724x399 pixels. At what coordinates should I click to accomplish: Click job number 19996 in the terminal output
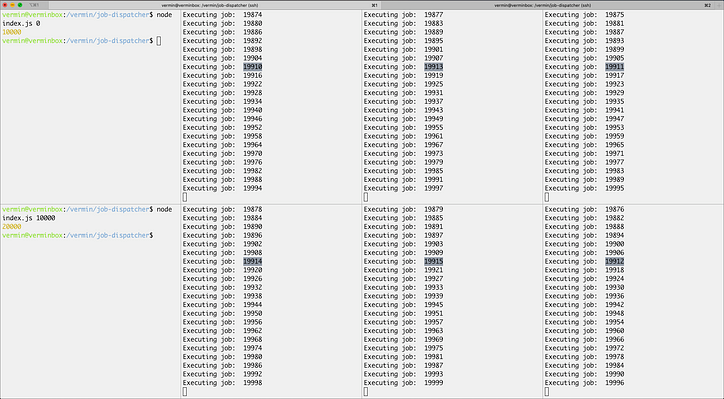point(615,383)
